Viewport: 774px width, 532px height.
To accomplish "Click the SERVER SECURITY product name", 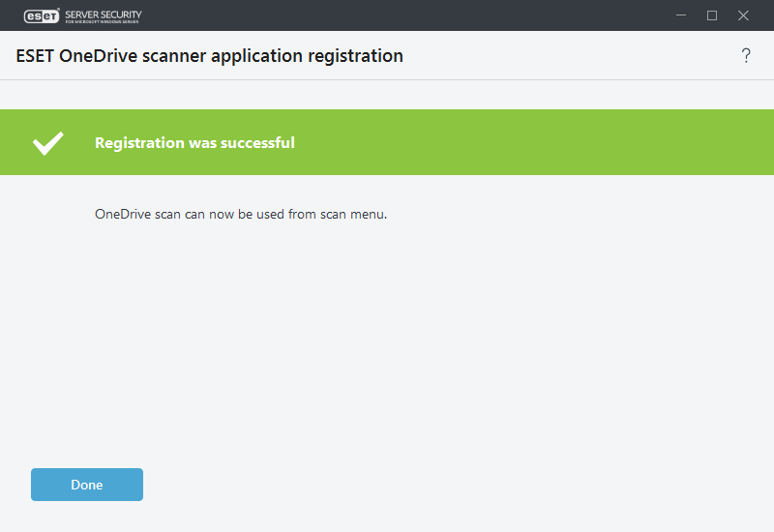I will point(103,13).
